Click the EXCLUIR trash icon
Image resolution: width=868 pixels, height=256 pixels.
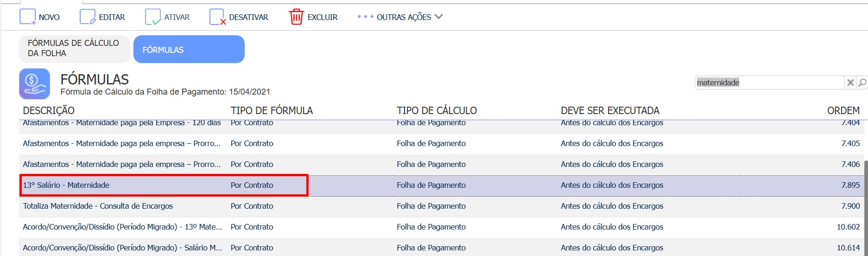pos(297,17)
